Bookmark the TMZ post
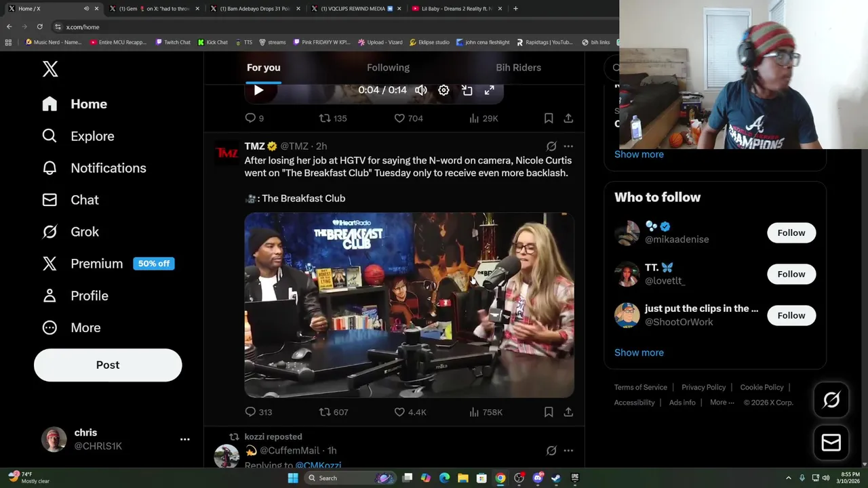 (x=549, y=412)
